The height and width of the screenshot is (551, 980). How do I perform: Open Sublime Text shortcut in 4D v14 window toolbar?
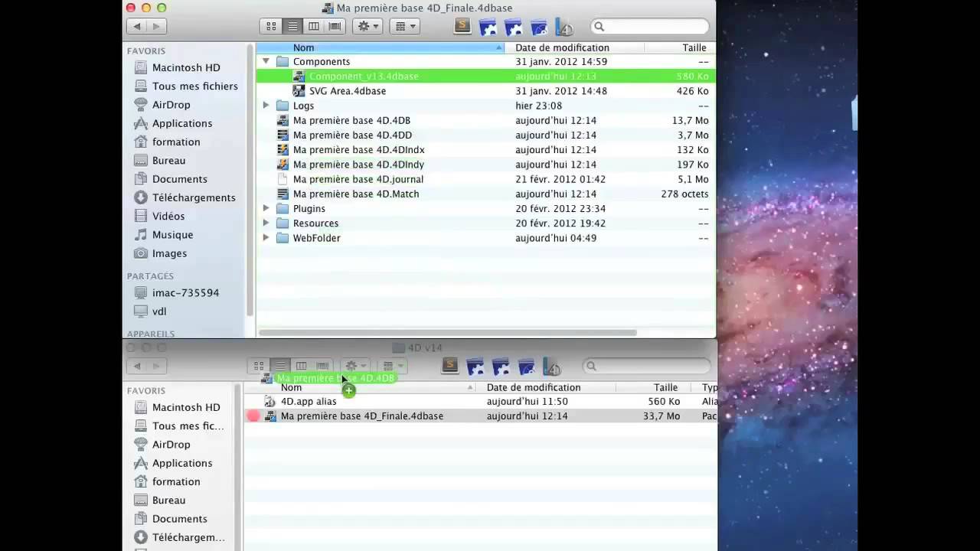click(450, 366)
